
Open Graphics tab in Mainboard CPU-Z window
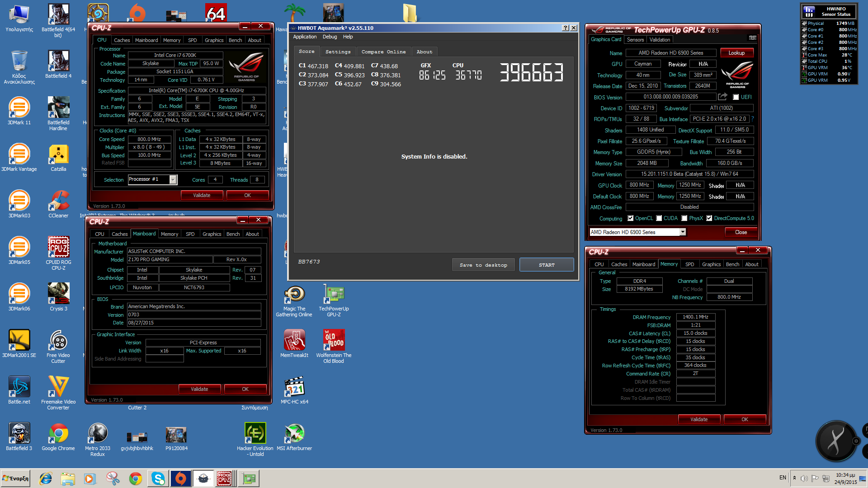point(212,234)
